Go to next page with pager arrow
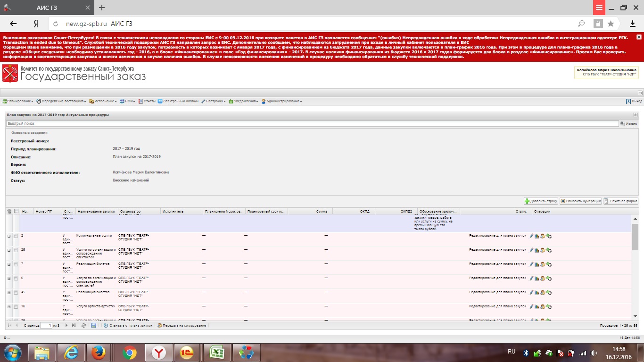644x362 pixels. (66, 325)
